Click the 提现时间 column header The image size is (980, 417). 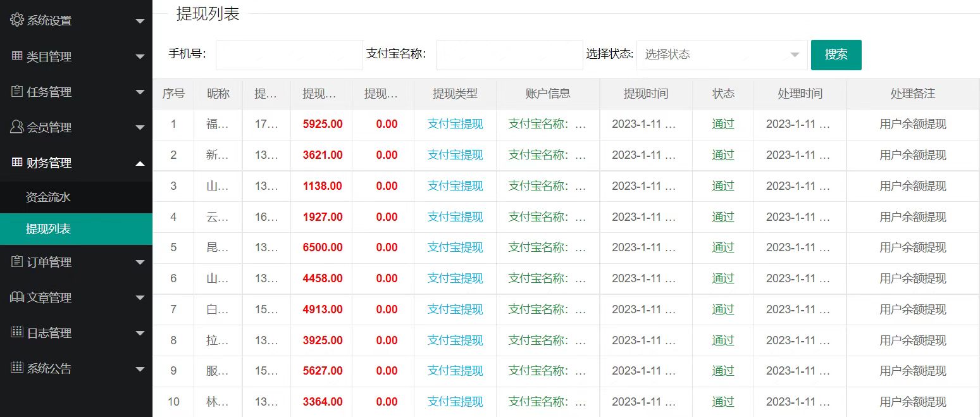(645, 94)
